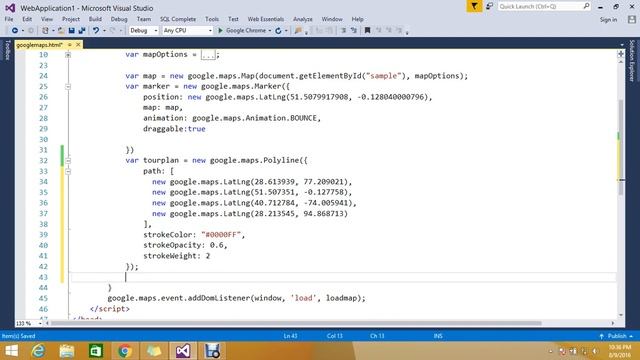Click the Sign in link
This screenshot has width=640, height=360.
click(608, 20)
